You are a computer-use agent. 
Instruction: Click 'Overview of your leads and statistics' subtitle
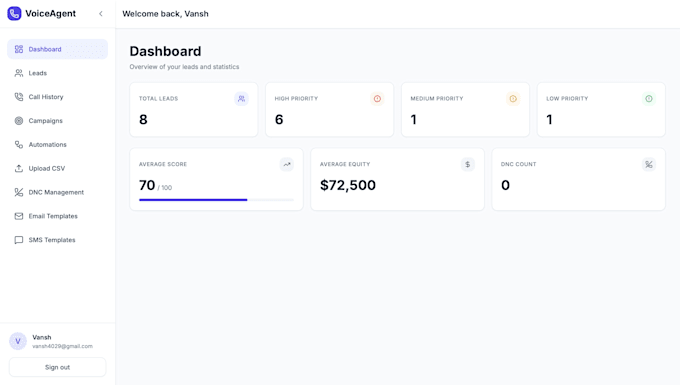tap(184, 67)
